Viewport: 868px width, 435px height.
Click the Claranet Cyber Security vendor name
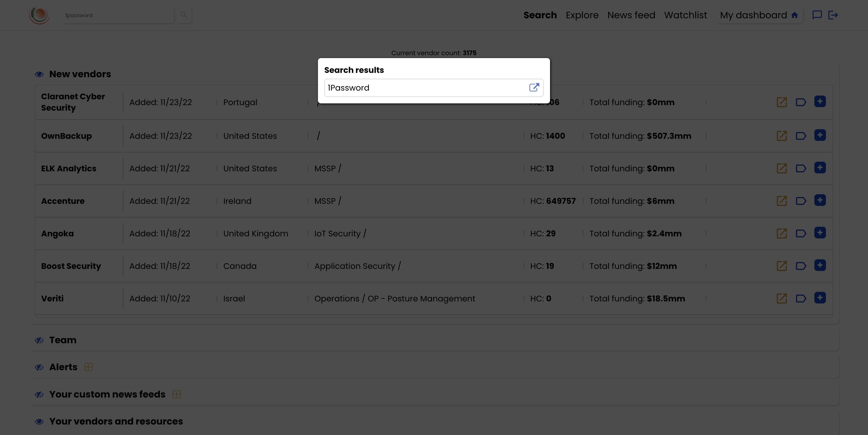tap(73, 102)
